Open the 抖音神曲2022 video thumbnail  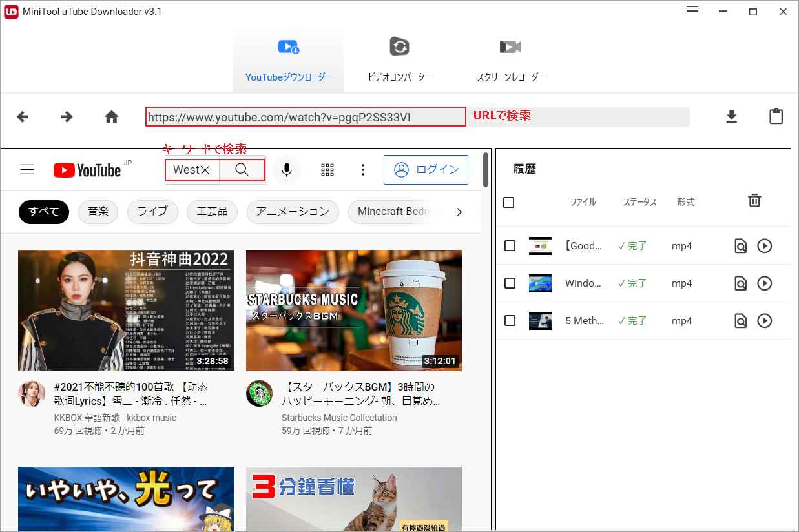click(126, 311)
